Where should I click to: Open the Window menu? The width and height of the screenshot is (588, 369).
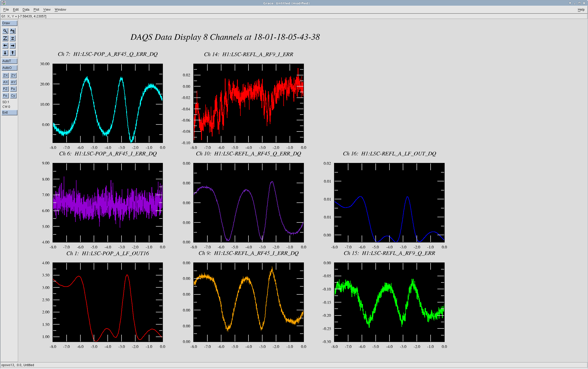[x=60, y=10]
